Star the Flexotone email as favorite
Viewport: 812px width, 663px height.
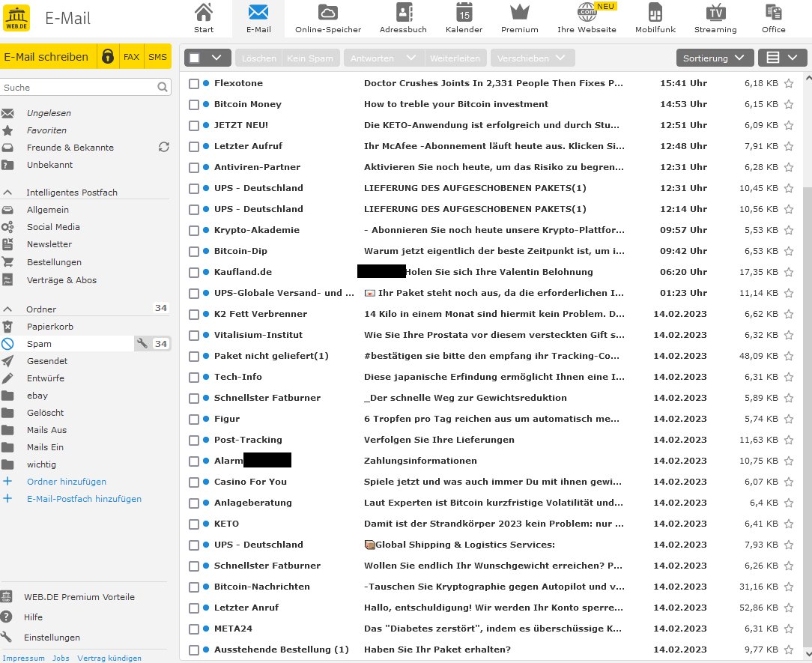[x=789, y=83]
